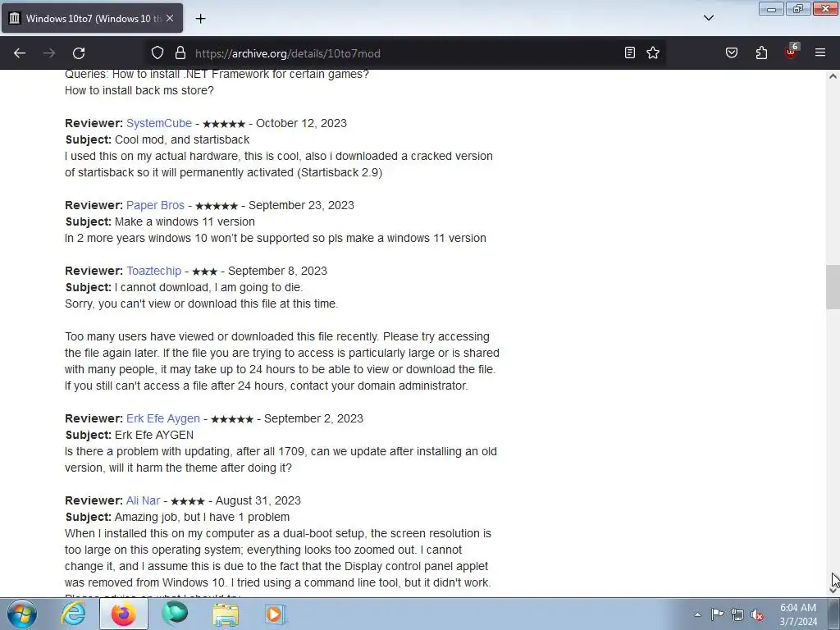
Task: Select the Windows 10to7 browser tab
Action: [x=92, y=18]
